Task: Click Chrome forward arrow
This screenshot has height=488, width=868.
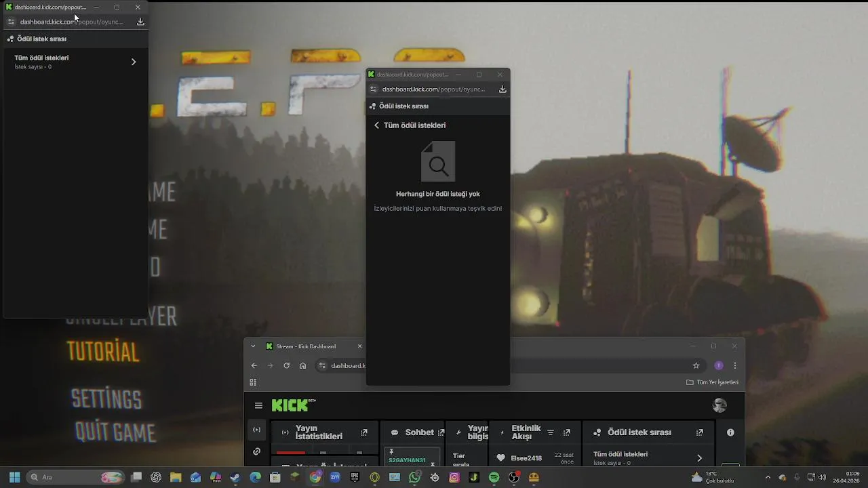Action: pos(271,365)
